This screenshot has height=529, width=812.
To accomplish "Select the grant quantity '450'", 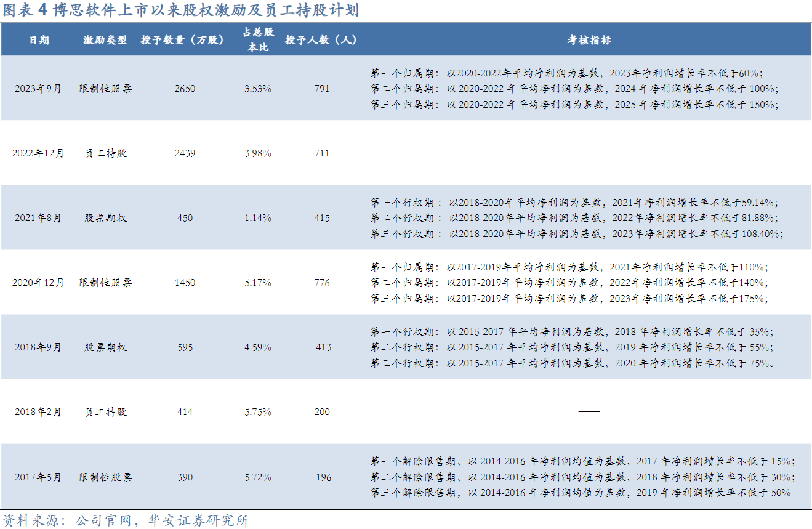I will click(x=185, y=218).
